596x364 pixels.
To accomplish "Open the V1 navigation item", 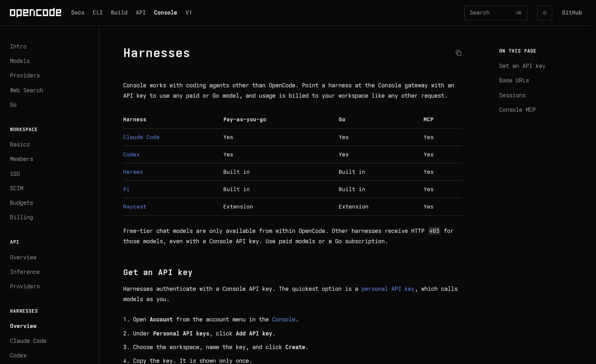I will coord(188,13).
